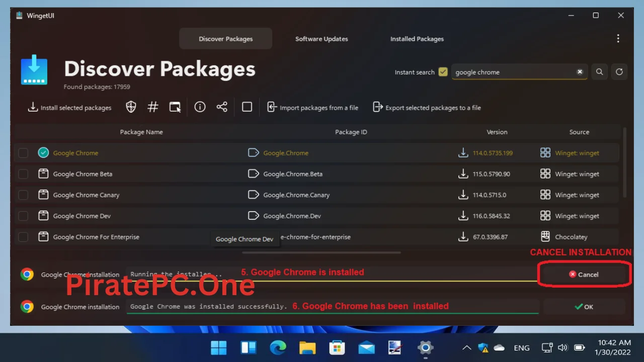Export selected packages to a file
Image resolution: width=644 pixels, height=362 pixels.
pyautogui.click(x=427, y=108)
